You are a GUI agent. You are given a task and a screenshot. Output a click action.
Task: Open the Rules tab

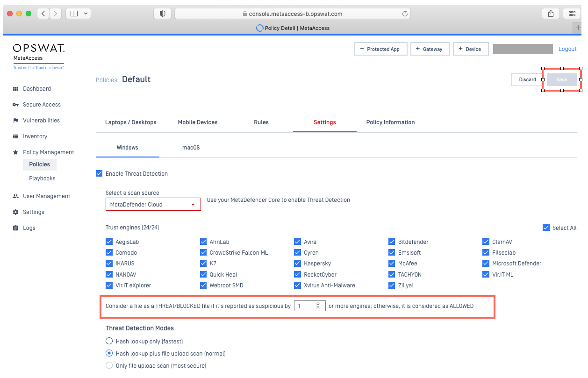tap(261, 122)
